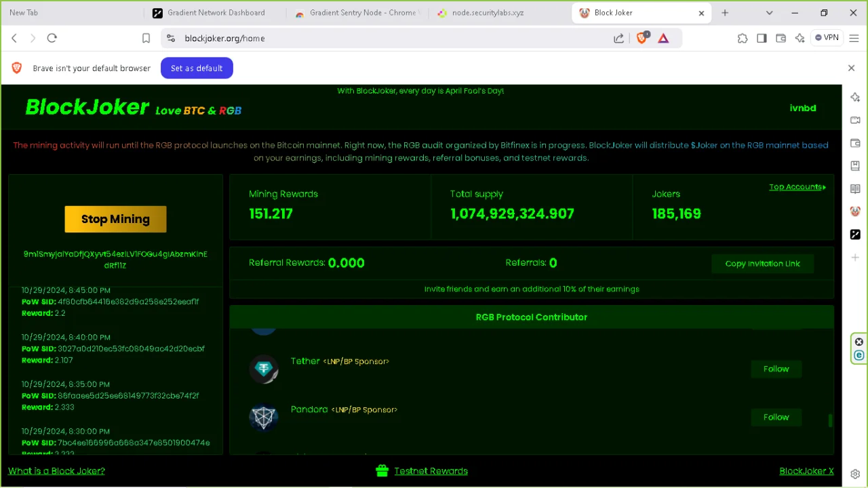Open the Top Accounts arrow link
The width and height of the screenshot is (868, 488).
pos(797,187)
